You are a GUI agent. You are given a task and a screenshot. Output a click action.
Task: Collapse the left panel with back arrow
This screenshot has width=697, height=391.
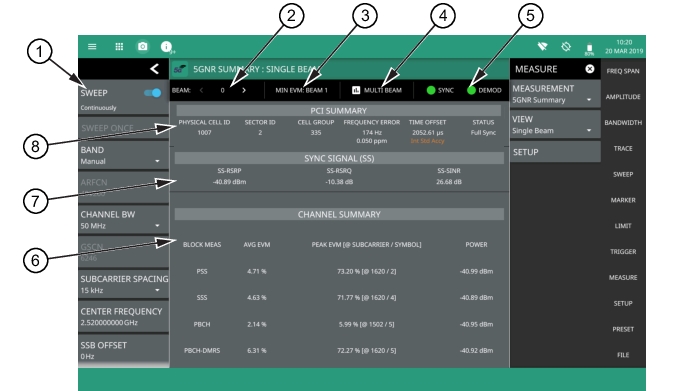click(154, 69)
